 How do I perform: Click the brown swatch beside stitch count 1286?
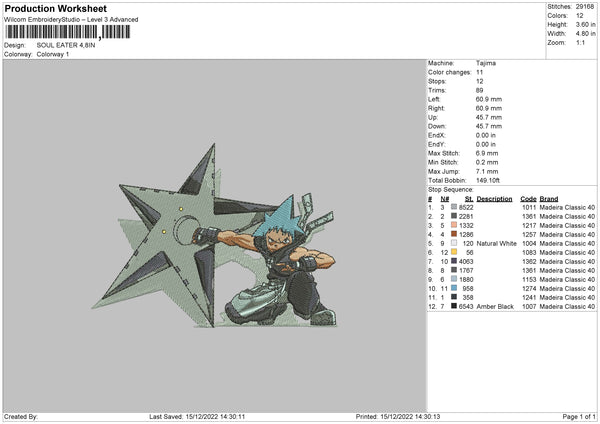454,234
